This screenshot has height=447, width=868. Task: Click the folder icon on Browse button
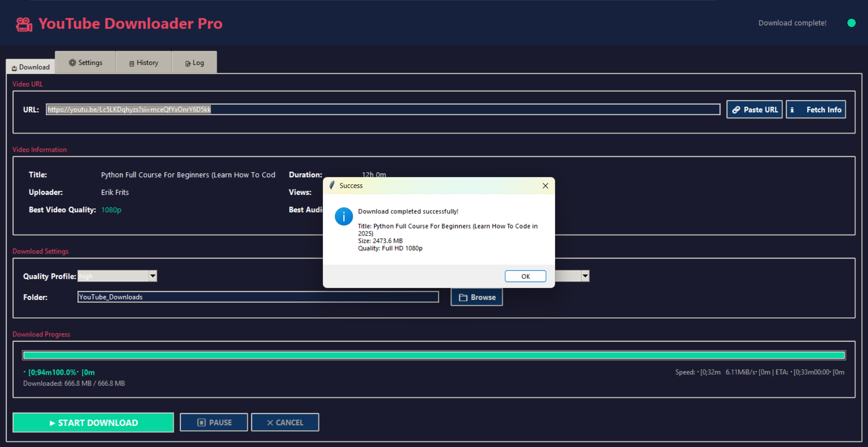(463, 297)
